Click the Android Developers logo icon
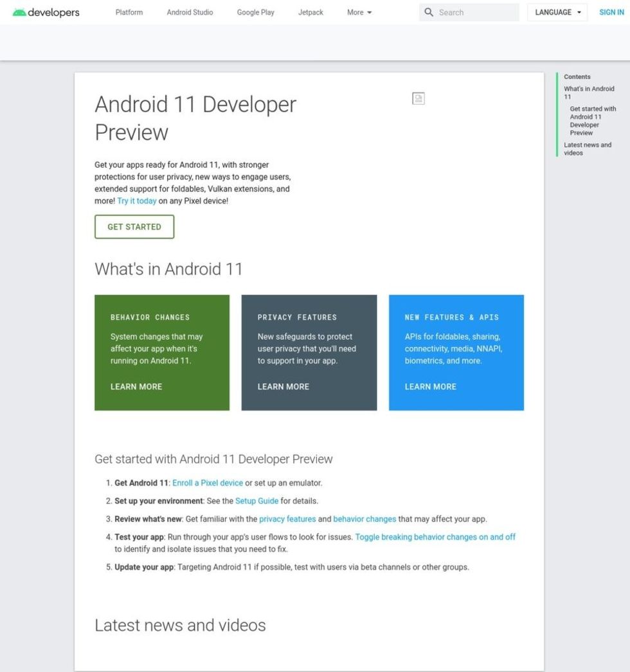 [21, 12]
